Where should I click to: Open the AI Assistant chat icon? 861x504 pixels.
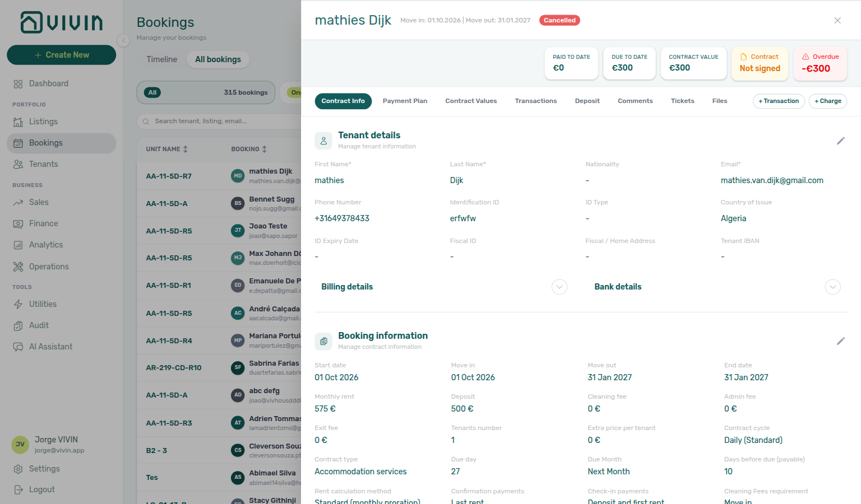(18, 347)
